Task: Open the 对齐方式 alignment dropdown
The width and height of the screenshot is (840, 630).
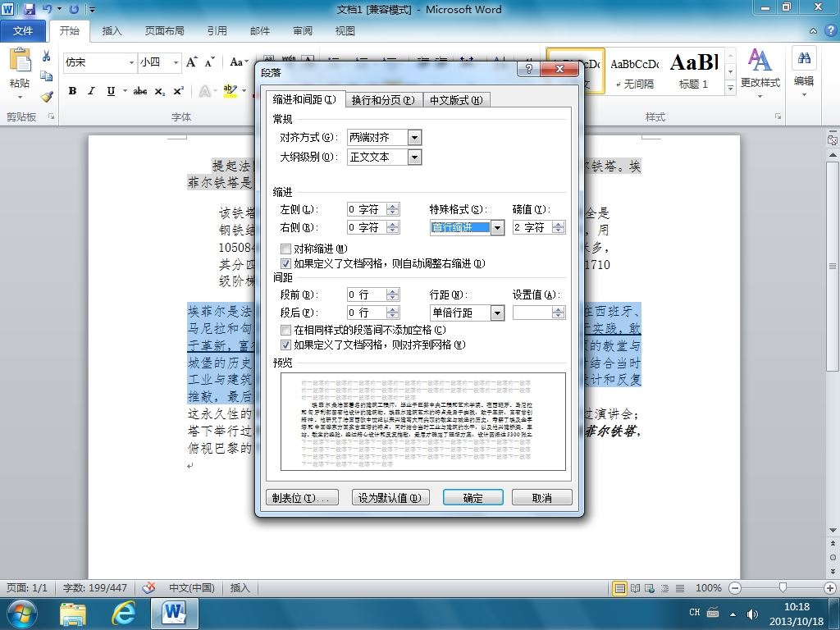Action: (x=414, y=138)
